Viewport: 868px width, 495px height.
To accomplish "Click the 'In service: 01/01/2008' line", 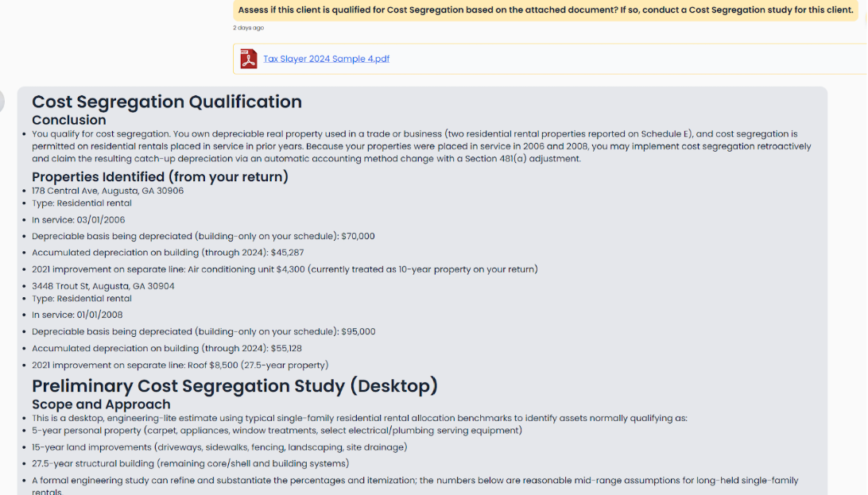I will tap(78, 315).
